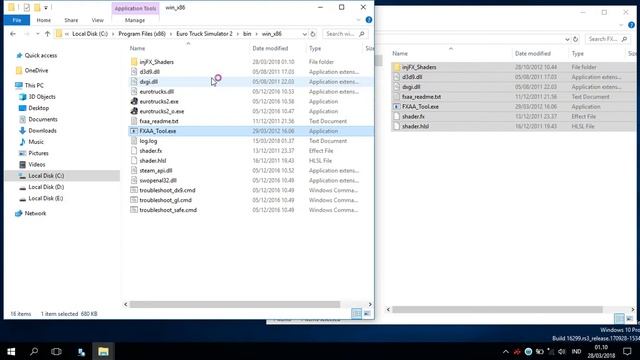Click Program Files (x86) in breadcrumb path
The height and width of the screenshot is (360, 640).
142,34
